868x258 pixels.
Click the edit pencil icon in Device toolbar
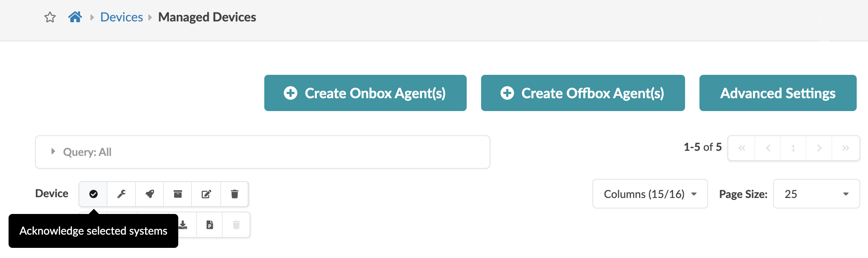coord(206,194)
